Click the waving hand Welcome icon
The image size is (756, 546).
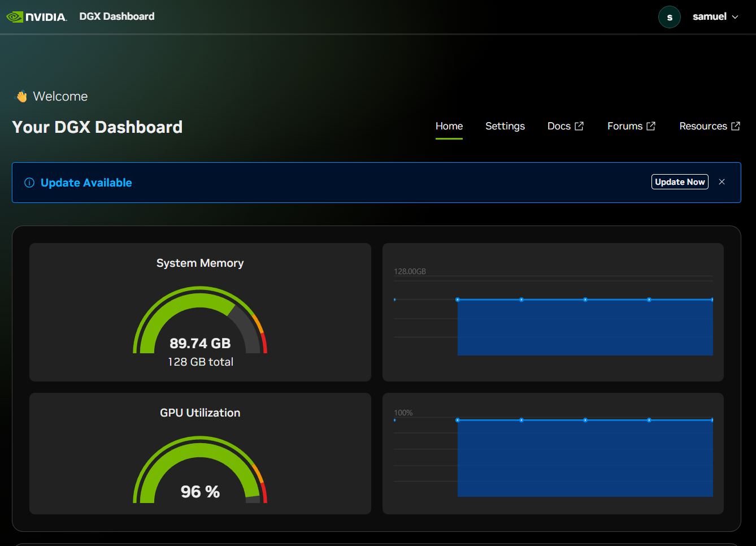coord(21,97)
